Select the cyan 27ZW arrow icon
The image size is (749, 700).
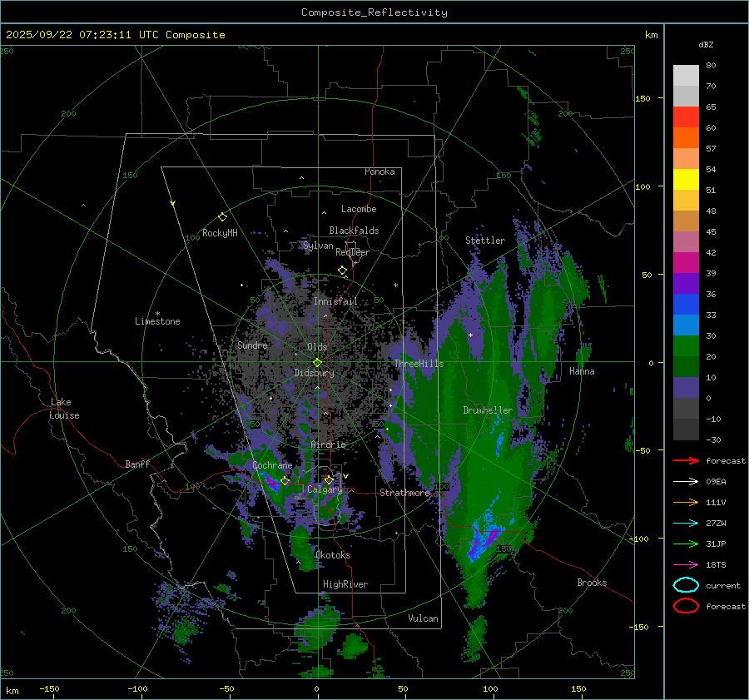click(686, 523)
